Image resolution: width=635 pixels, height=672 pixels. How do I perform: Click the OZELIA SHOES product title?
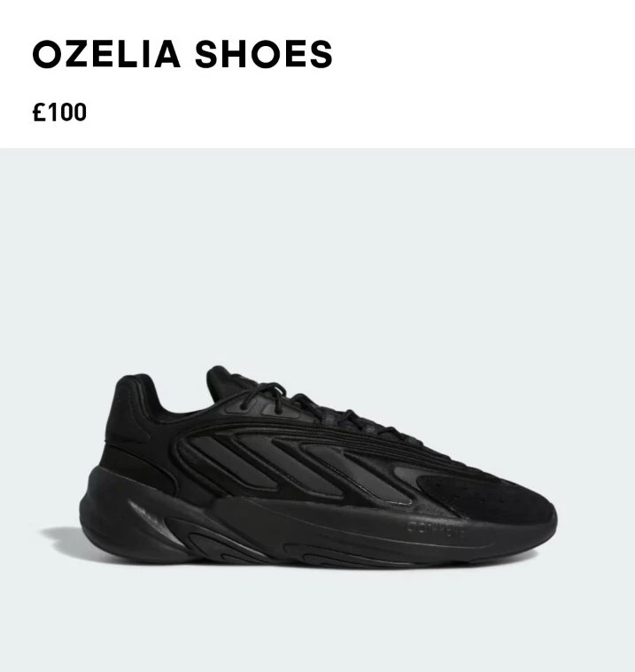tap(182, 54)
